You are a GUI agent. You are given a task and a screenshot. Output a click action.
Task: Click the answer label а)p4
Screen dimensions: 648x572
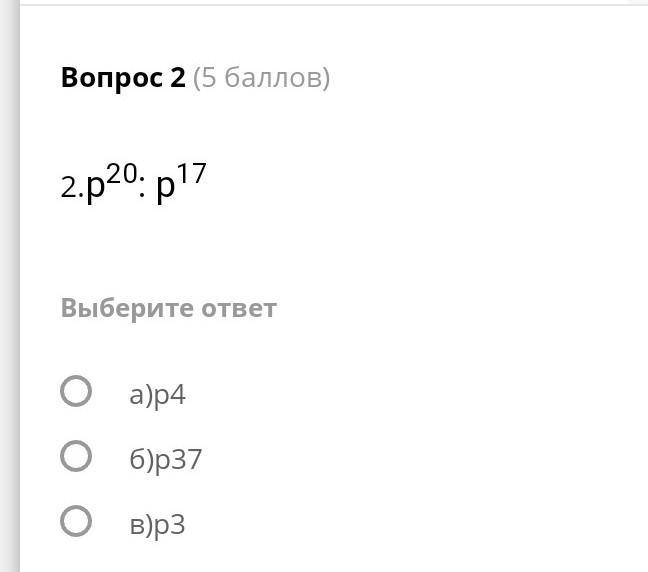click(157, 395)
